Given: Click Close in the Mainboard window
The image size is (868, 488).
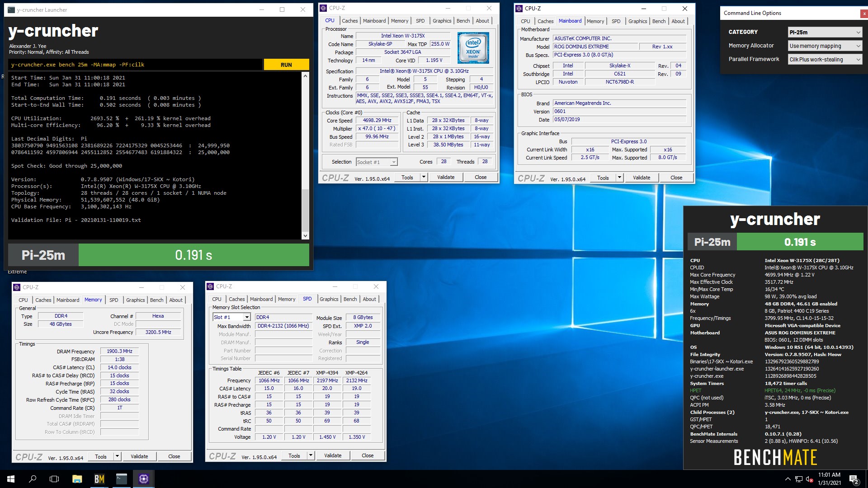Looking at the screenshot, I should [676, 178].
